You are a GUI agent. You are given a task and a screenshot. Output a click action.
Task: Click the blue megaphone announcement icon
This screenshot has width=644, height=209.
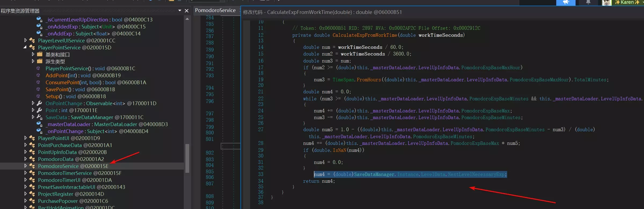(566, 2)
